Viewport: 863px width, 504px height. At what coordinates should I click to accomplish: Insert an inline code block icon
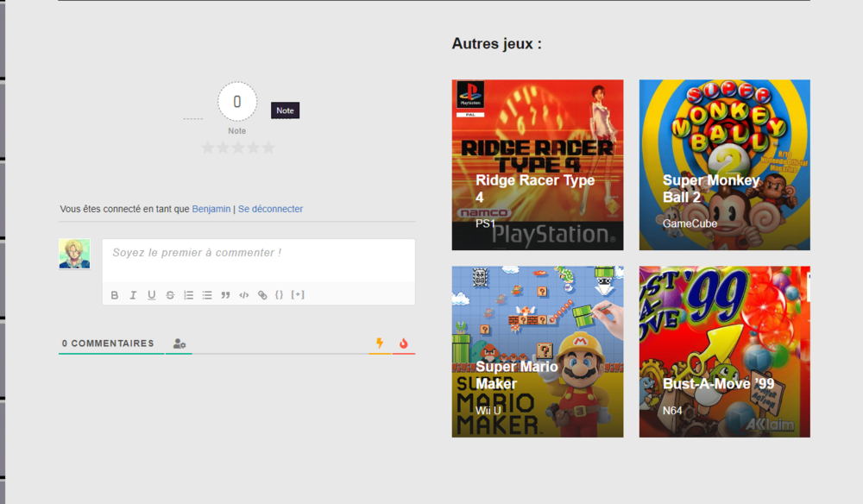[x=244, y=295]
